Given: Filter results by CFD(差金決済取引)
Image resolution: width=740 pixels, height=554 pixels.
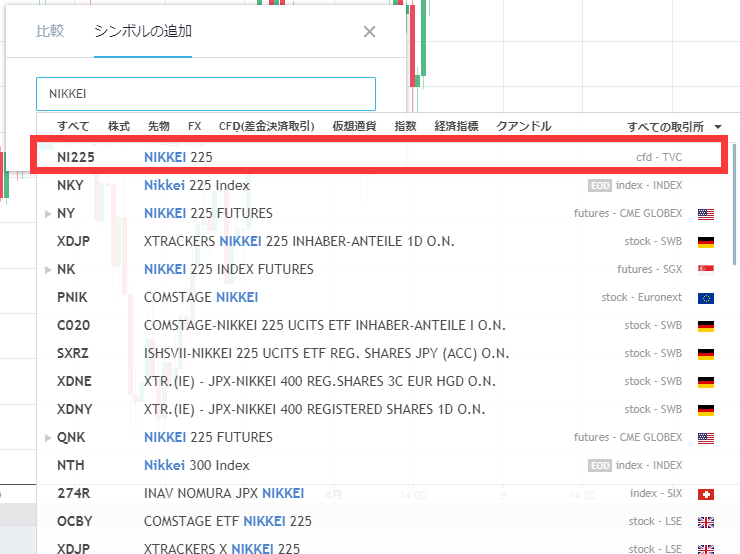Looking at the screenshot, I should (x=267, y=126).
